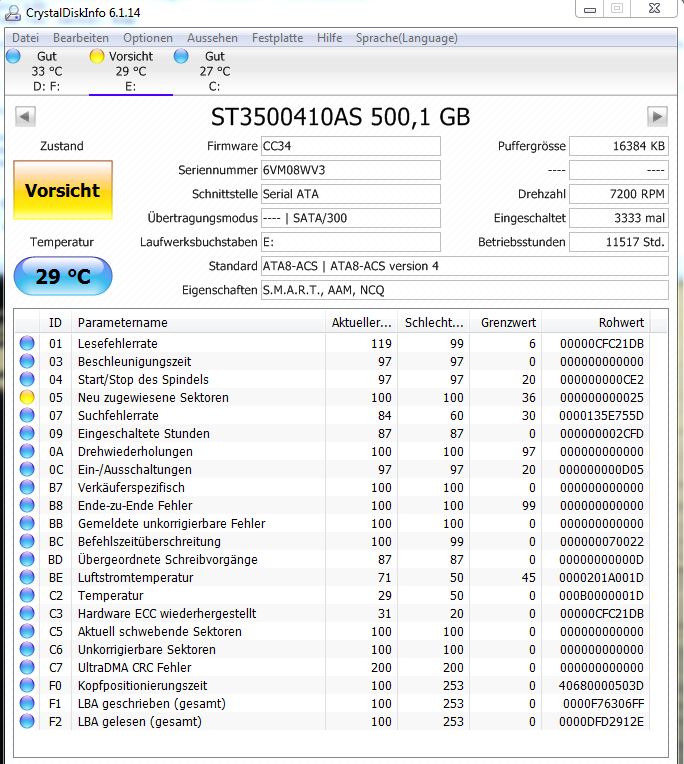The width and height of the screenshot is (684, 764).
Task: Click the Firmware field CC34
Action: pos(351,146)
